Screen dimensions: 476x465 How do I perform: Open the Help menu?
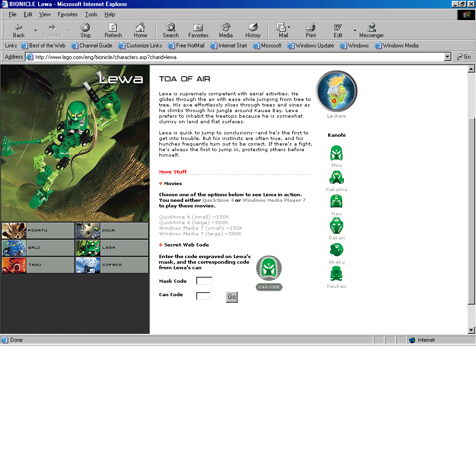coord(110,14)
